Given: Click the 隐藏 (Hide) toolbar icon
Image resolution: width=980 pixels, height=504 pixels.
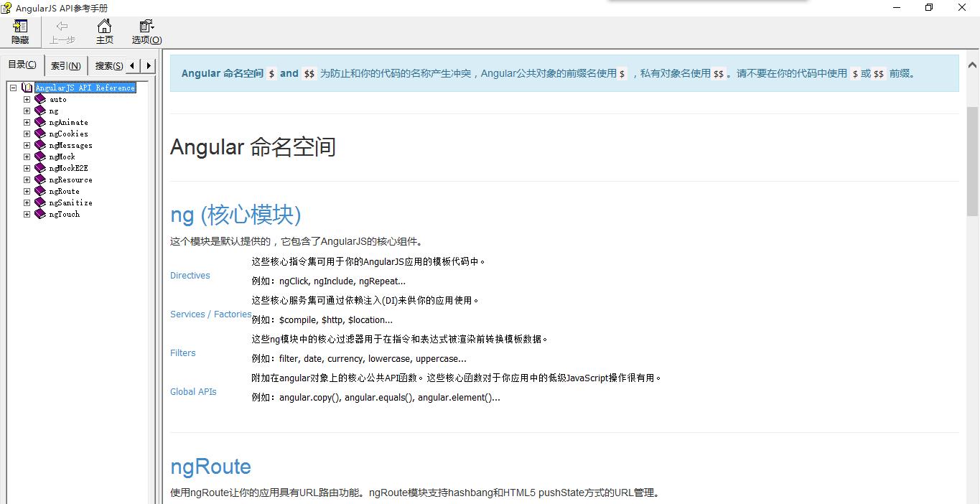Looking at the screenshot, I should tap(20, 32).
